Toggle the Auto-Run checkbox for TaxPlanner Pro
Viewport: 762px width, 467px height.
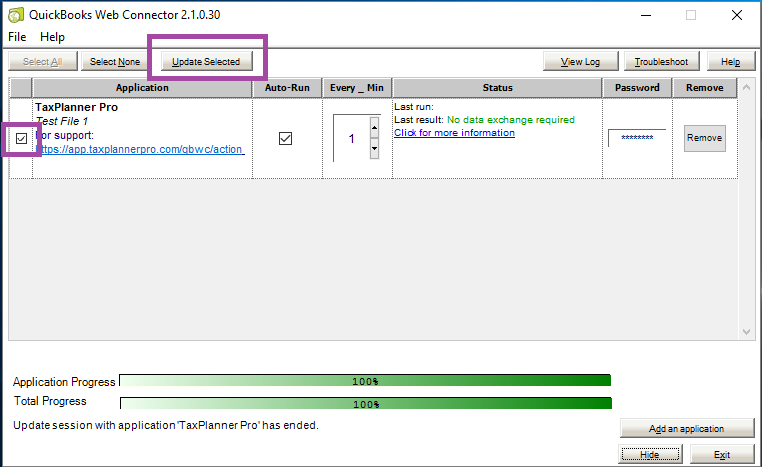pyautogui.click(x=286, y=138)
